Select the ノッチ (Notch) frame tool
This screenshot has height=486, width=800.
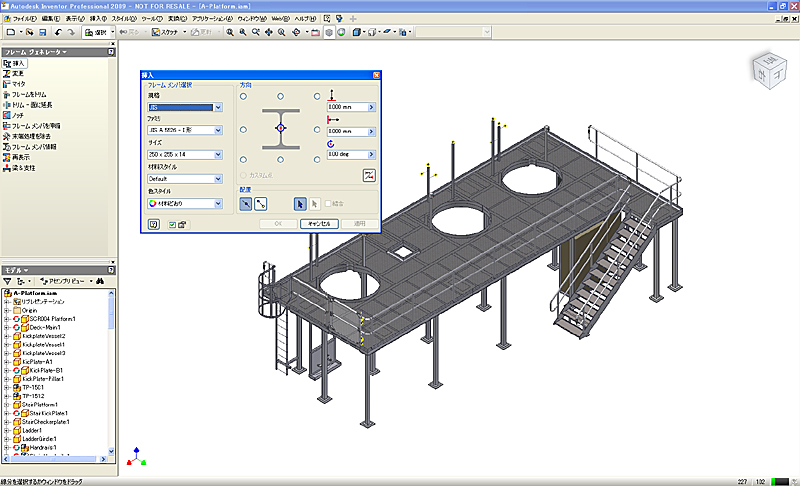(18, 116)
